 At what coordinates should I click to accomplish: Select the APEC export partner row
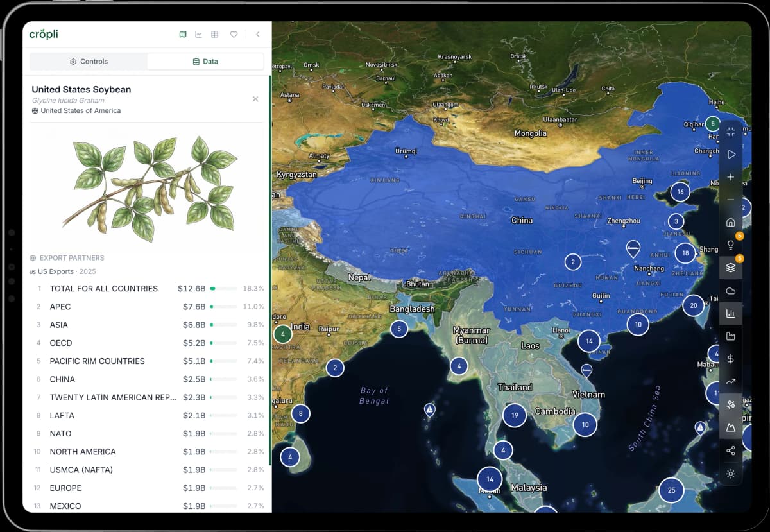(x=148, y=307)
